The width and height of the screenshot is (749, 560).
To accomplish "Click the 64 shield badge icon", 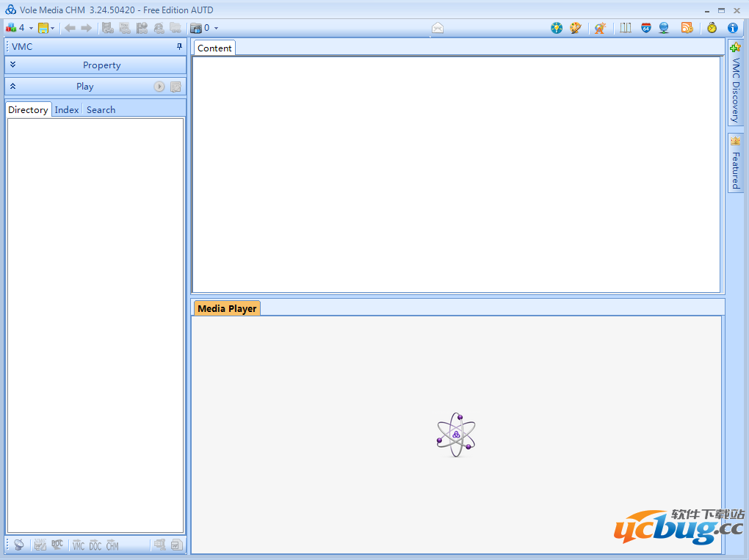I will (x=645, y=28).
